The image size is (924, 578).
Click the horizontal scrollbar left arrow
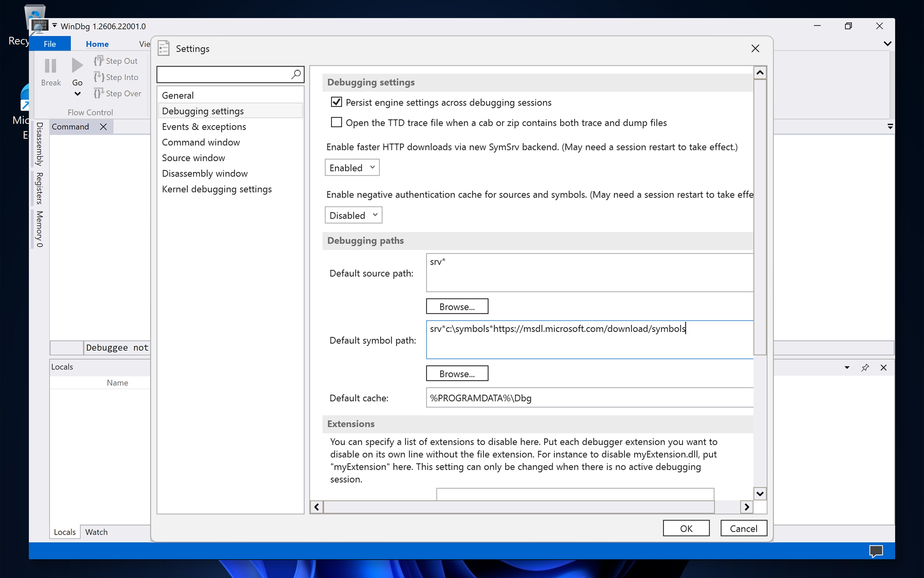pos(317,507)
